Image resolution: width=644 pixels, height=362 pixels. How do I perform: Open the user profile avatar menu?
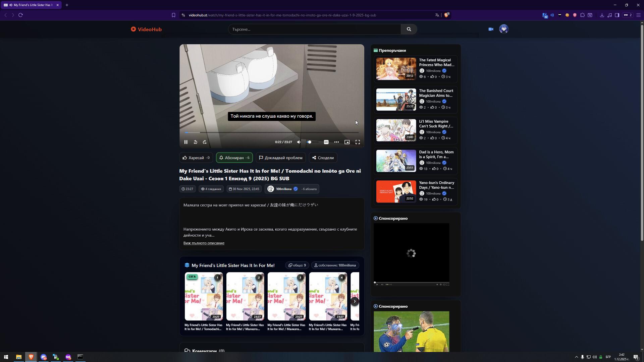[503, 29]
